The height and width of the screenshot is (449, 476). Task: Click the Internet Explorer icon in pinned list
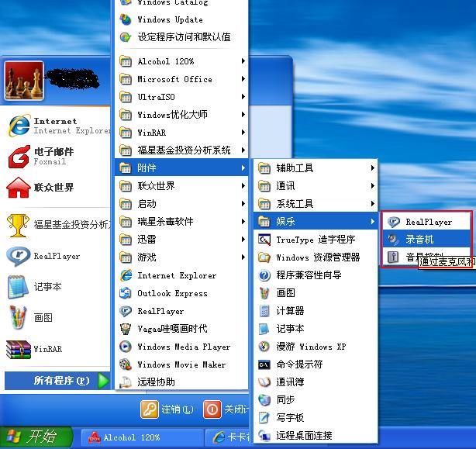pyautogui.click(x=19, y=126)
